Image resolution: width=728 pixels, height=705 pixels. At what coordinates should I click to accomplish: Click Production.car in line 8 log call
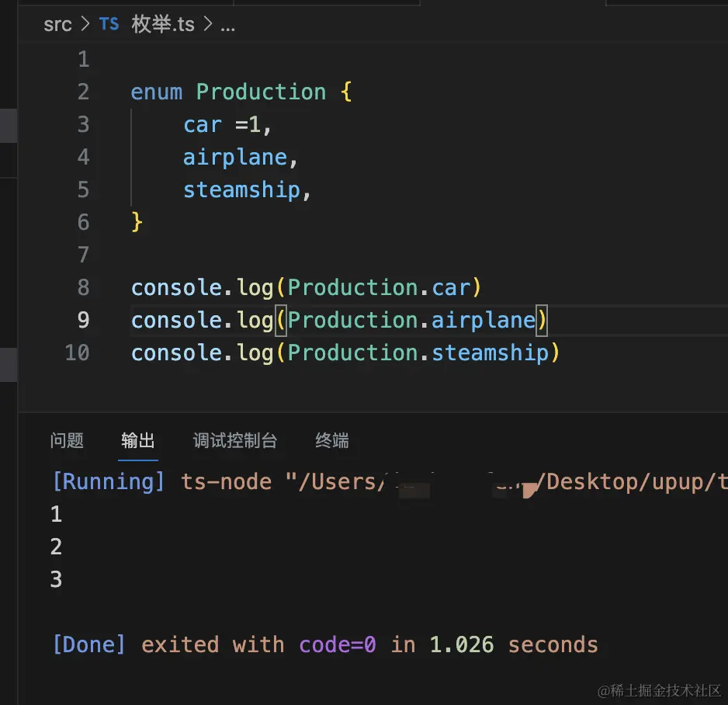click(x=380, y=287)
